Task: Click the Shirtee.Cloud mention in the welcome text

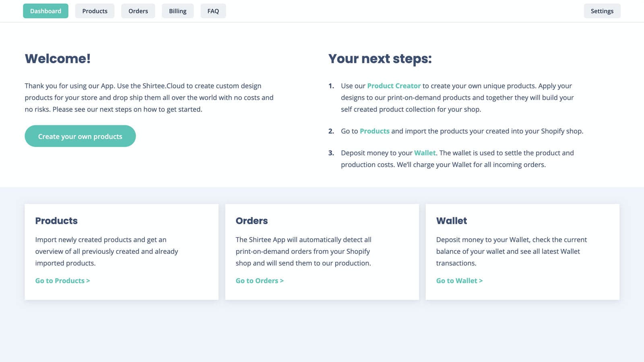Action: point(163,86)
